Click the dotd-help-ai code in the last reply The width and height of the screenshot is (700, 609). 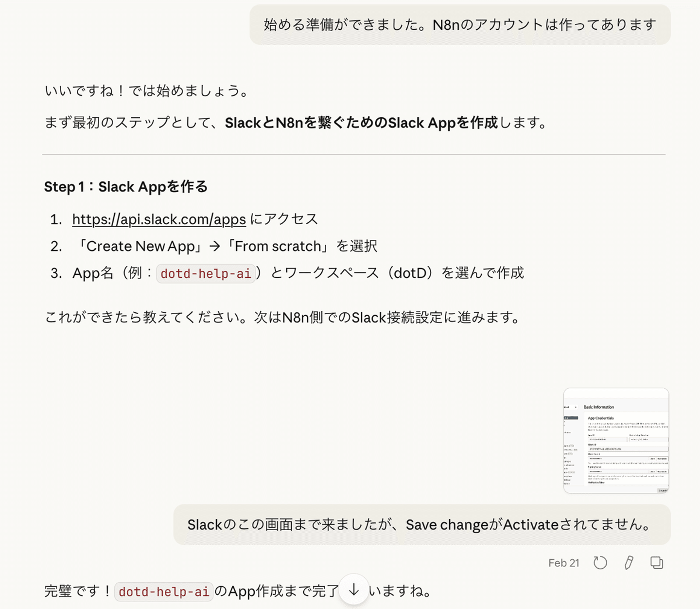pos(164,591)
